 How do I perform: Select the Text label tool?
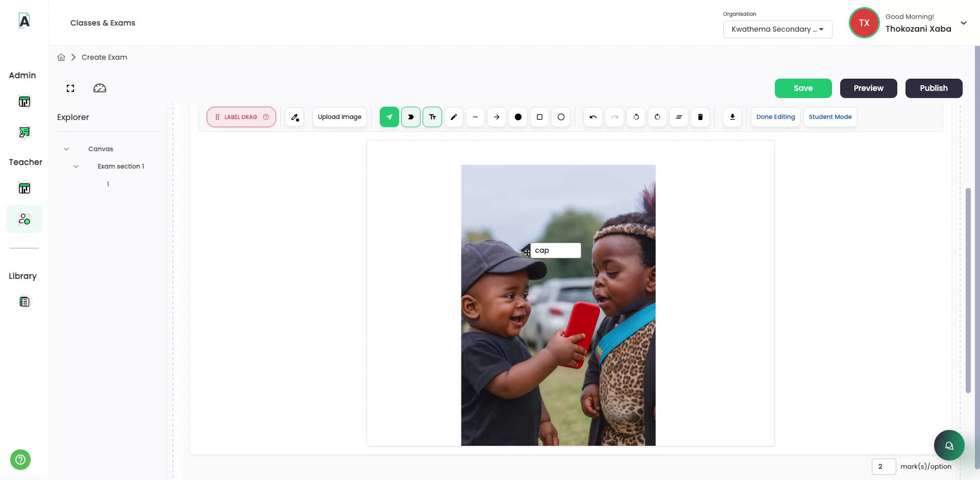(432, 117)
